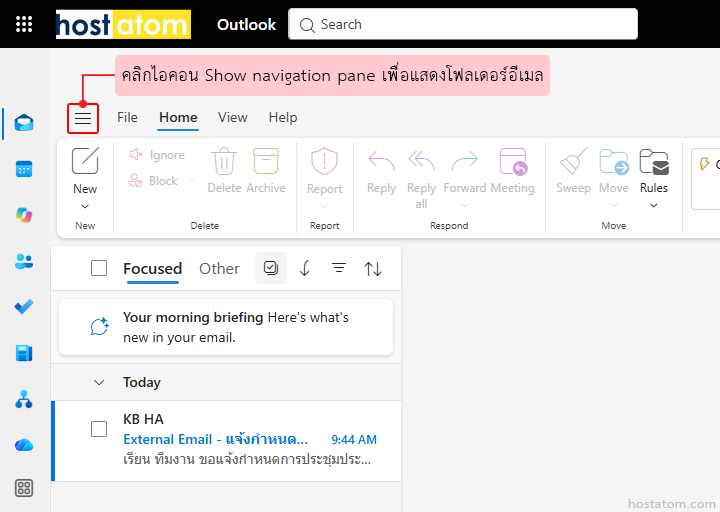Open the Your morning briefing card

pos(226,327)
